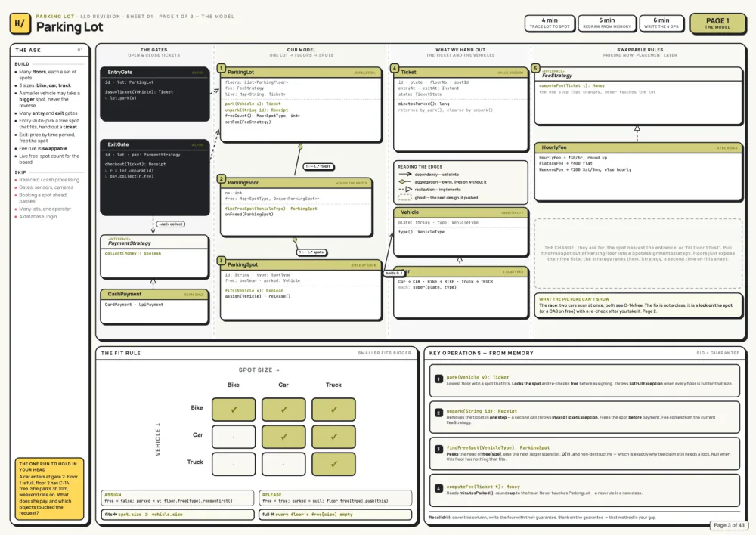Click the 'fits ⇔ spot.size ≥ vehicle.size' box
The width and height of the screenshot is (756, 535).
click(x=178, y=515)
